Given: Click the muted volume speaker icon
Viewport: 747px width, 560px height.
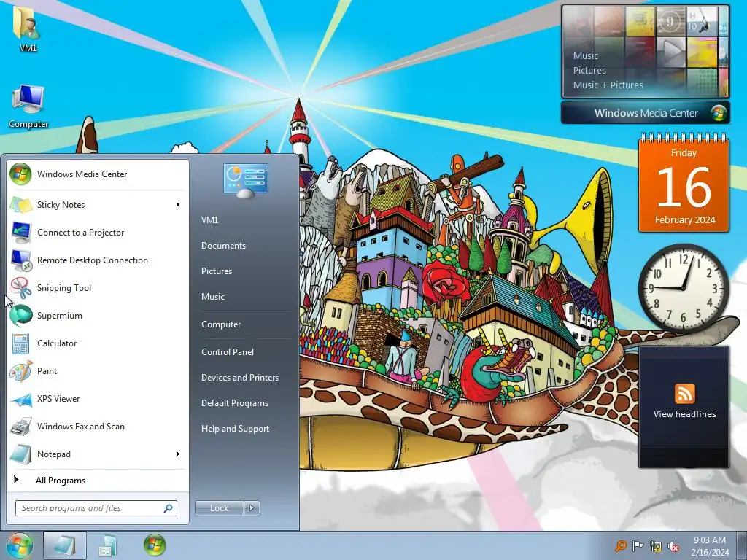Looking at the screenshot, I should tap(673, 546).
